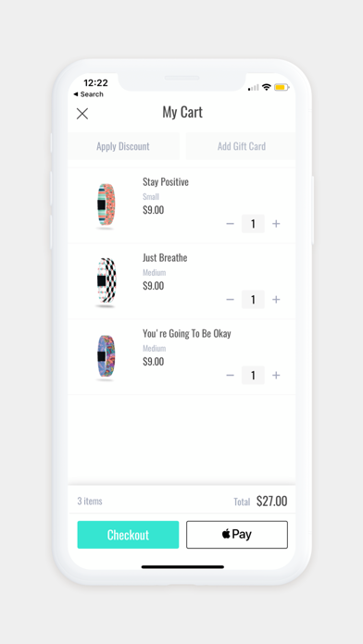Click the Just Breathe quantity field
Screen dimensions: 363x644
pyautogui.click(x=253, y=300)
